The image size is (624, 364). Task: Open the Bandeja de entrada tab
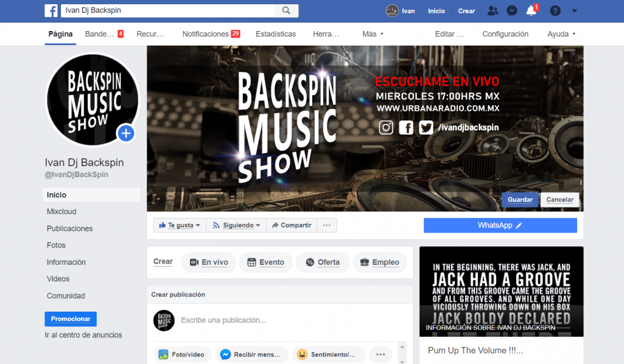tap(104, 34)
